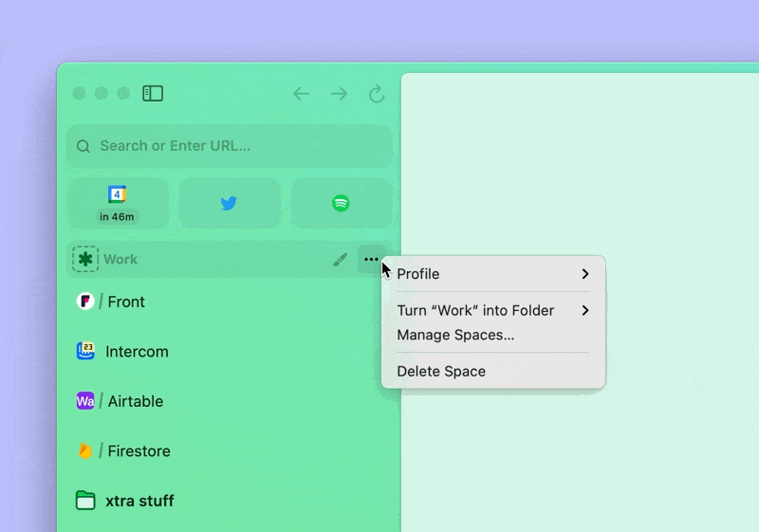
Task: Open the Firestore tab
Action: (x=230, y=450)
